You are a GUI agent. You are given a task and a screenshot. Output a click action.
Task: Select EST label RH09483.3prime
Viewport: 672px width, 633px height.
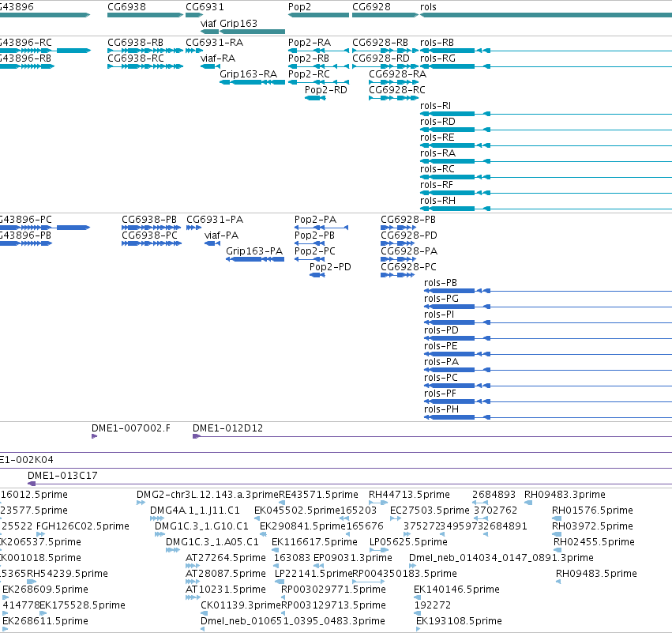point(565,495)
